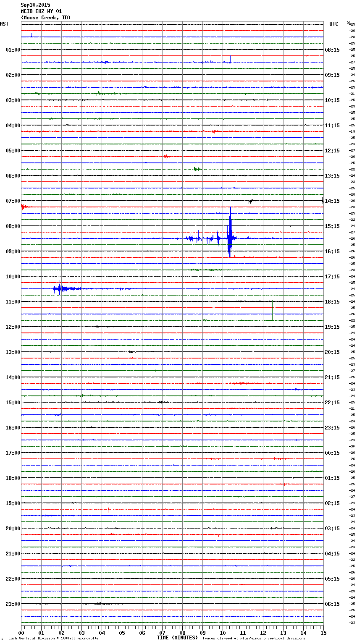Click the station name "(Moose Creek, ID)"

pos(46,18)
